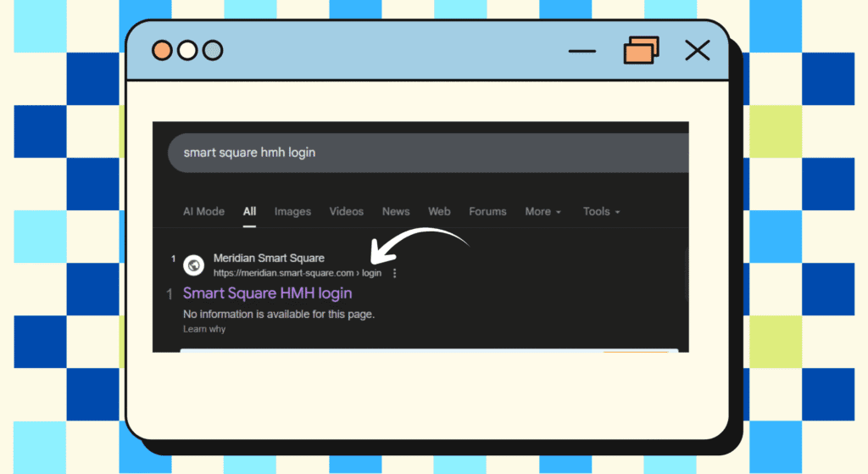868x474 pixels.
Task: Click the orange circle in the title bar
Action: pos(161,51)
